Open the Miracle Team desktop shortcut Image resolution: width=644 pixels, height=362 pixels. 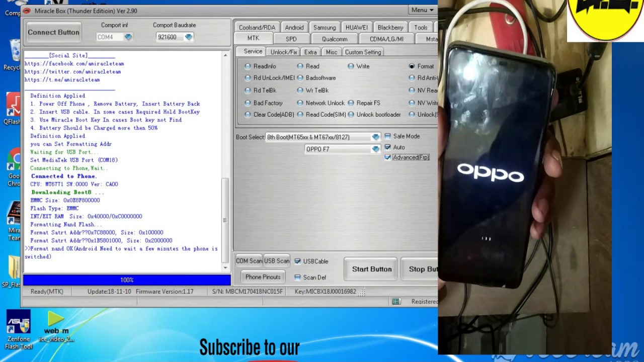(x=14, y=221)
